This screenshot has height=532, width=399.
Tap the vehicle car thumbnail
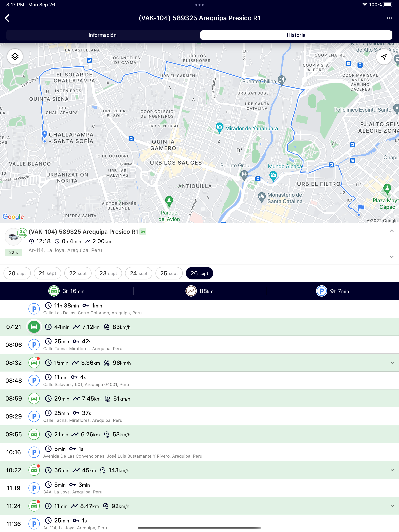point(13,237)
